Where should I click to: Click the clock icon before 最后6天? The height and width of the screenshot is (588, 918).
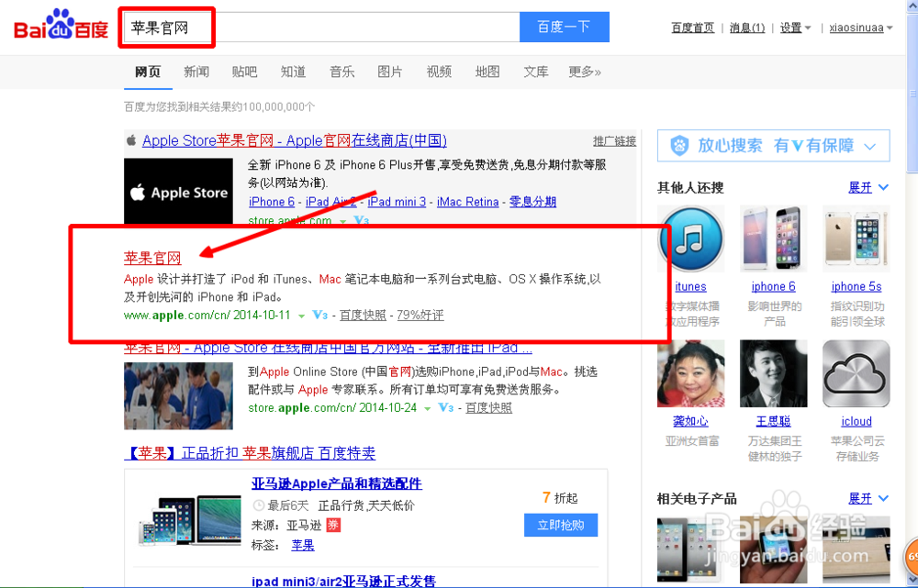click(260, 507)
